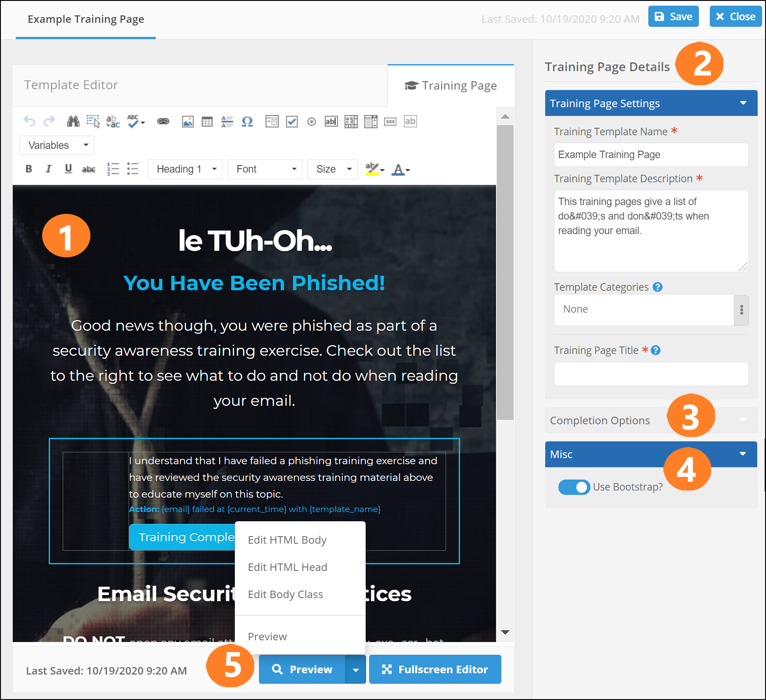Choose Edit HTML Body from the menu

(287, 540)
